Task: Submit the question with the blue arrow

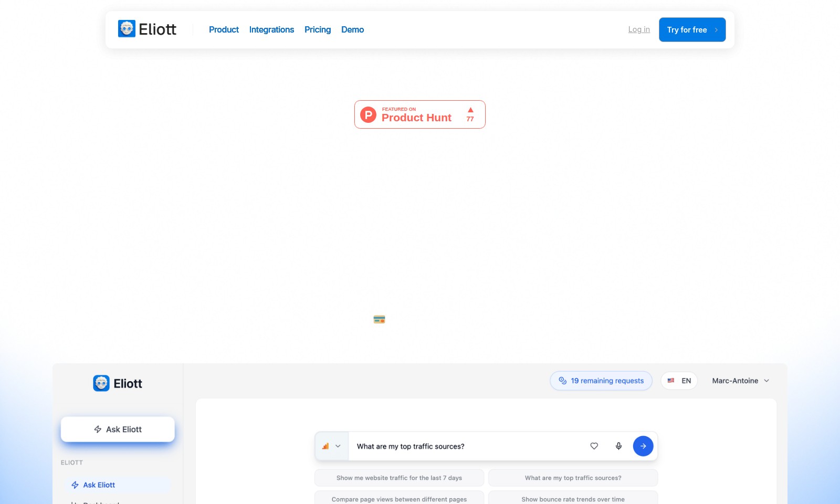Action: (x=643, y=446)
